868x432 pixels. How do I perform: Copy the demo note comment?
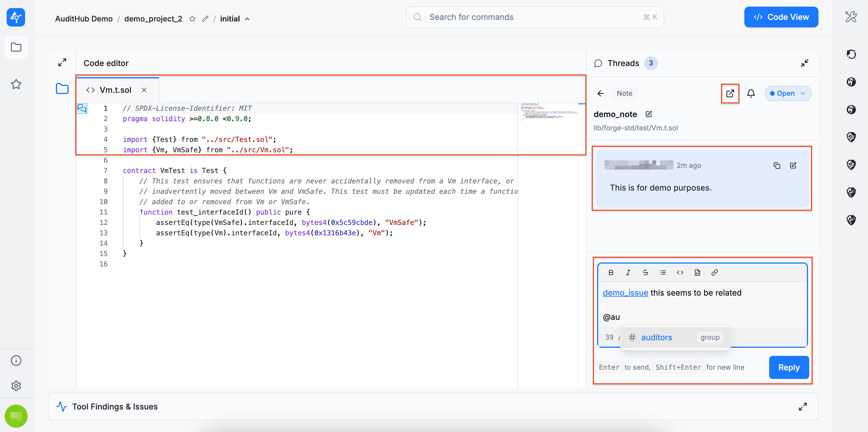(x=777, y=165)
